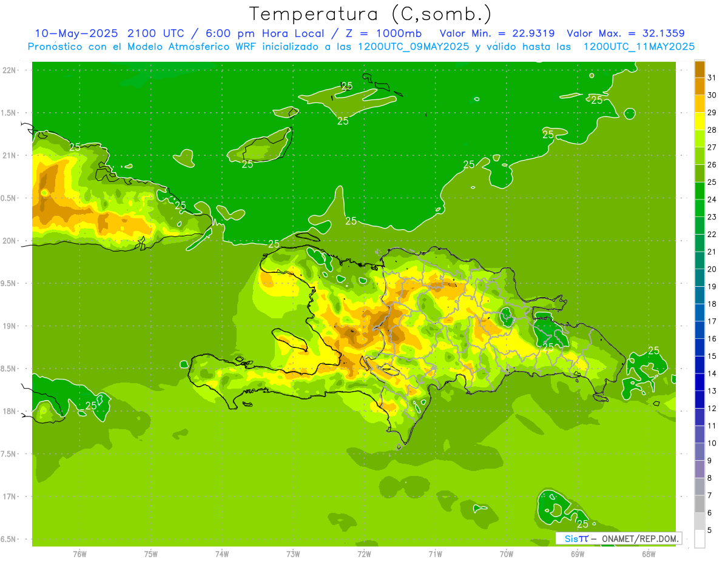728x562 pixels.
Task: Click the "68W" longitude label
Action: click(649, 554)
